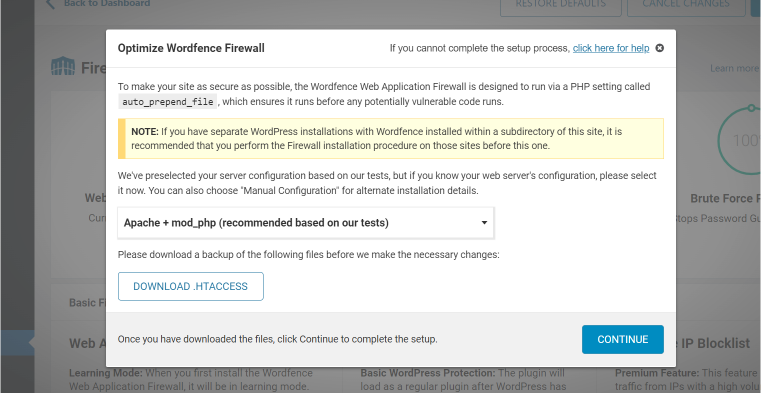This screenshot has height=393, width=761.
Task: Close the Optimize Wordfence Firewall dialog
Action: (659, 48)
